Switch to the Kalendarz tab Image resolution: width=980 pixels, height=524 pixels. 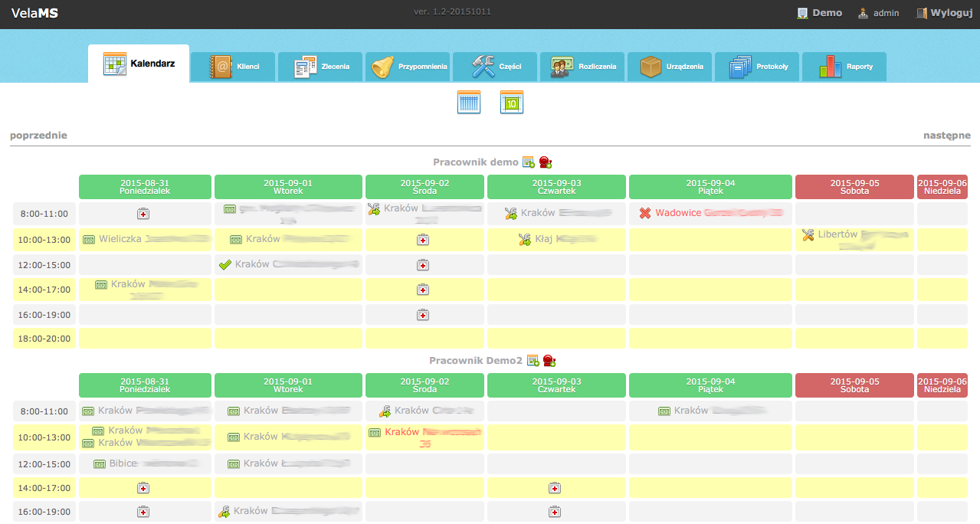(x=139, y=64)
